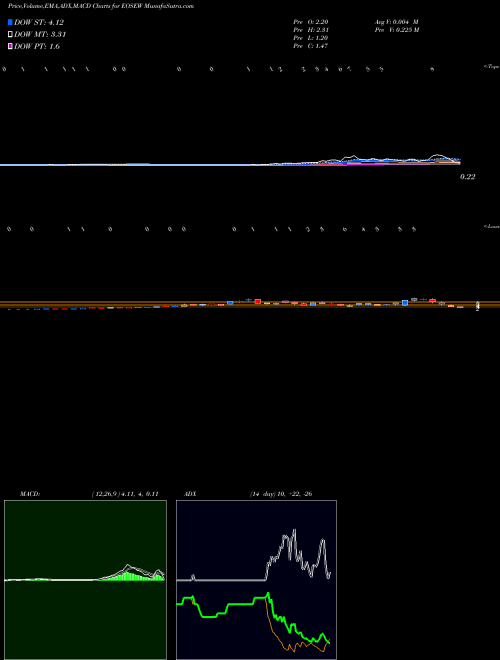Click the 'ADX' panel heading
Viewport: 500px width, 660px height.
(190, 494)
